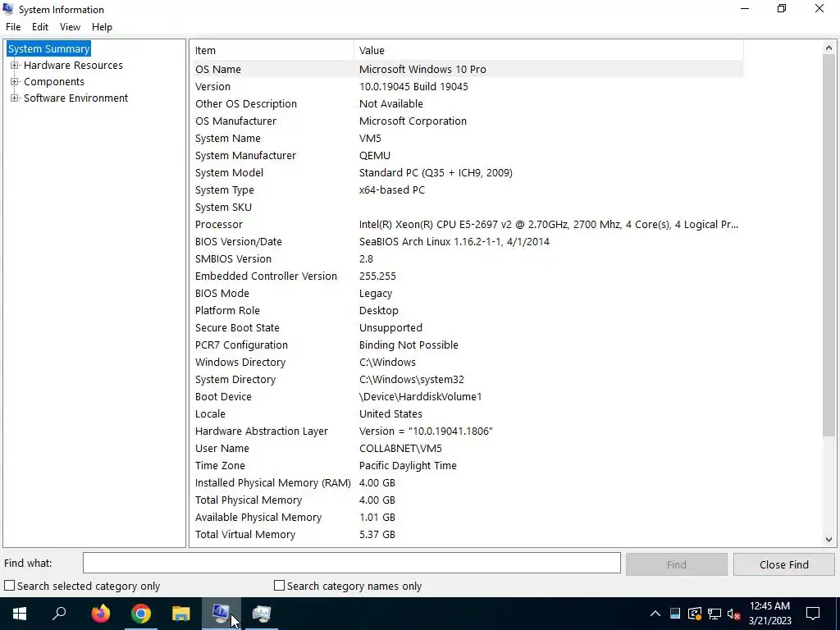Click the Close Find button
The image size is (840, 630).
[783, 564]
